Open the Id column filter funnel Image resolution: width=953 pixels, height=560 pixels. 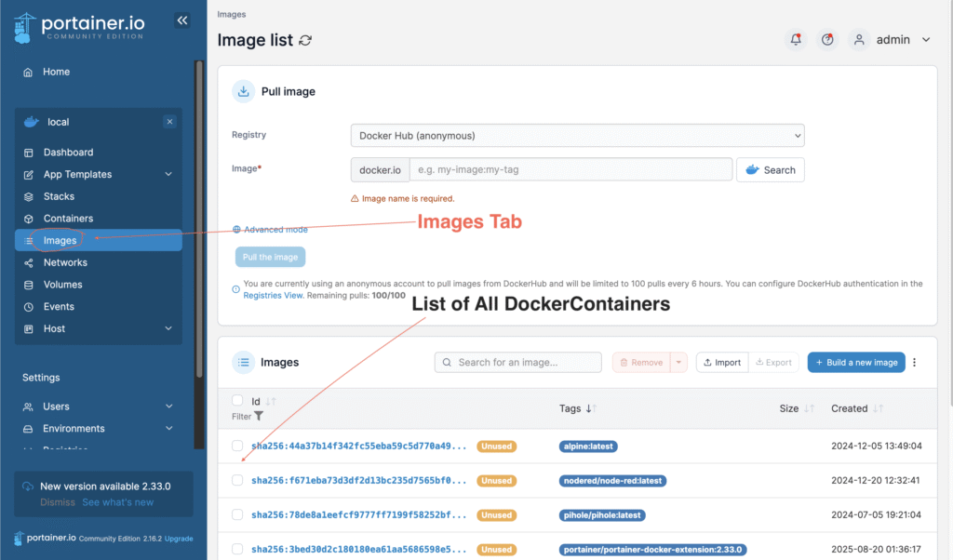[x=259, y=416]
